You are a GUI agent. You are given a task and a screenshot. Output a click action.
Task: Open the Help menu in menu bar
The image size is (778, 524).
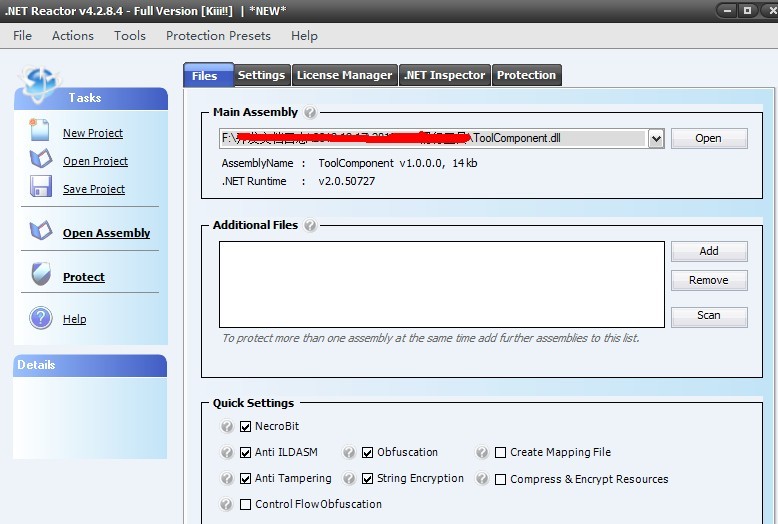pyautogui.click(x=304, y=36)
